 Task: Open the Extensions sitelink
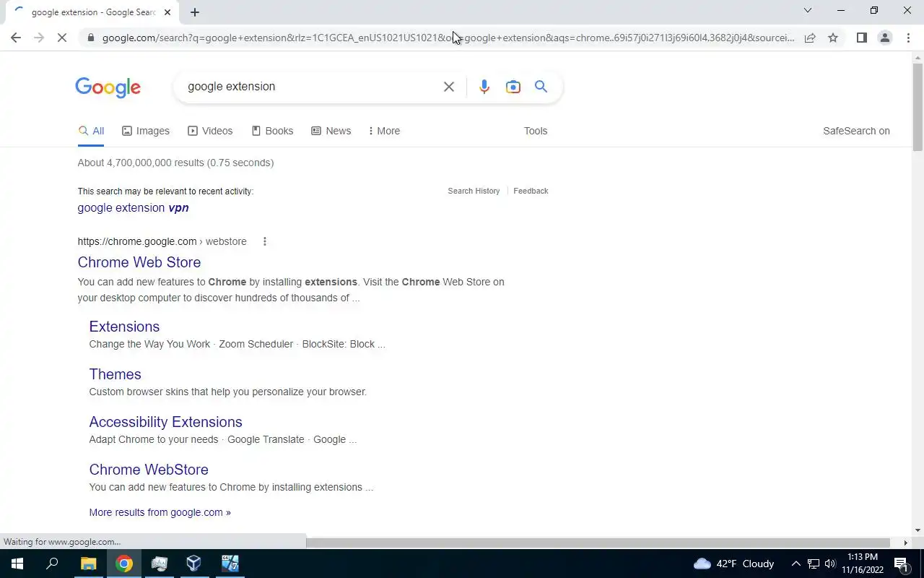tap(124, 327)
